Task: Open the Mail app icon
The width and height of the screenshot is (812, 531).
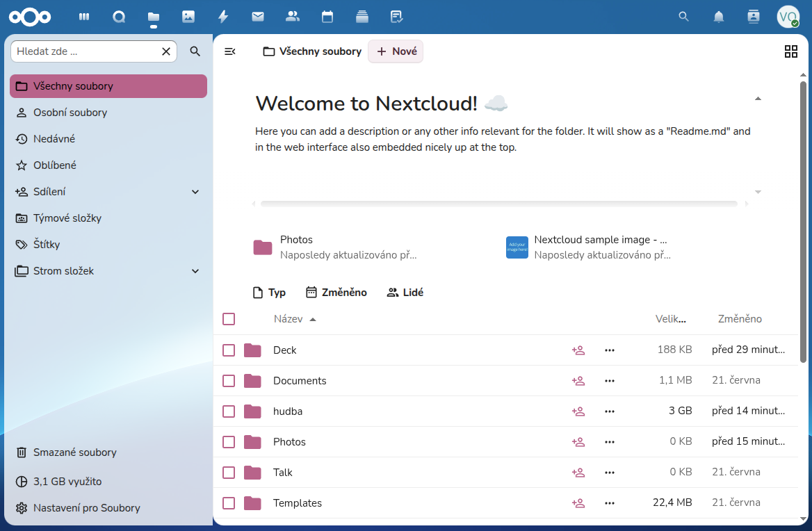Action: coord(258,17)
